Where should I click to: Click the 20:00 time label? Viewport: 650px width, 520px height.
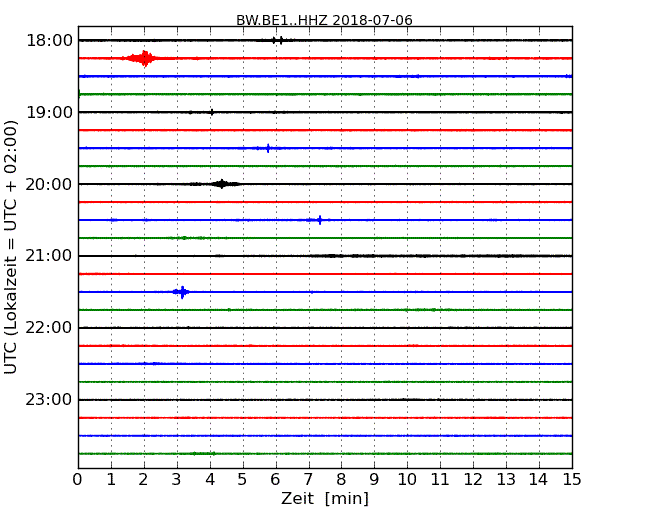(49, 184)
